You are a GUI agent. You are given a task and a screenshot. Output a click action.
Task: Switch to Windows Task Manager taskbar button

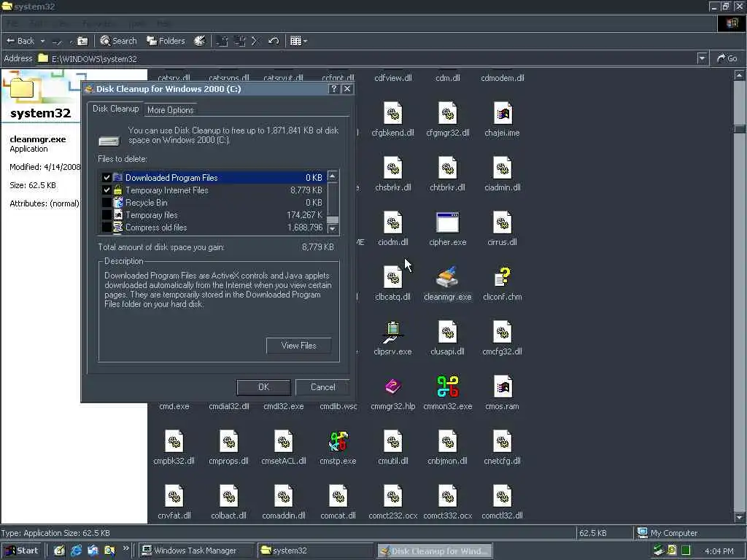tap(197, 551)
